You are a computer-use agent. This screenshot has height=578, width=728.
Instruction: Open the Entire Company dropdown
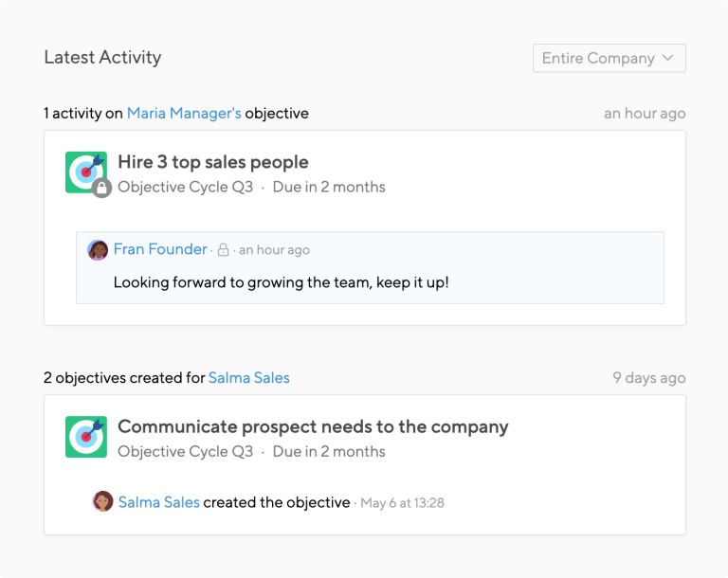point(610,58)
